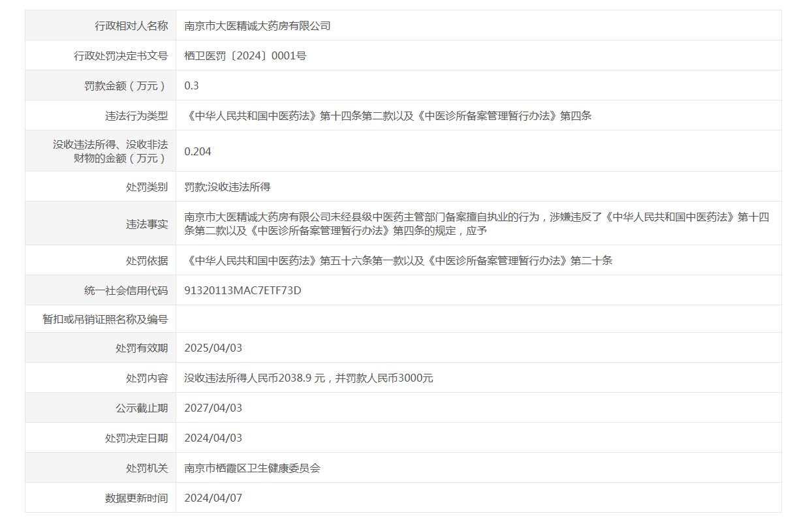
Task: Click the empty 暂扣或吊销证照名称及编号 value cell
Action: [478, 320]
